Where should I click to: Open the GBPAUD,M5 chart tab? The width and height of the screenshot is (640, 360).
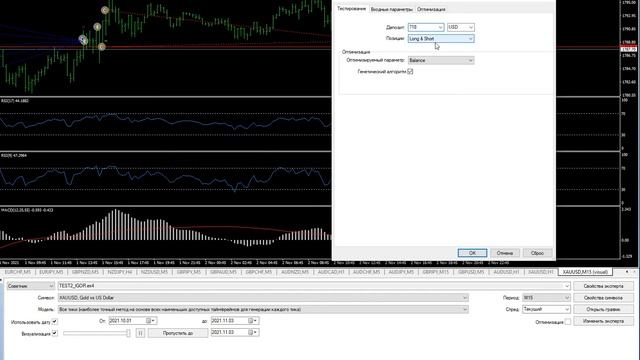pyautogui.click(x=223, y=272)
